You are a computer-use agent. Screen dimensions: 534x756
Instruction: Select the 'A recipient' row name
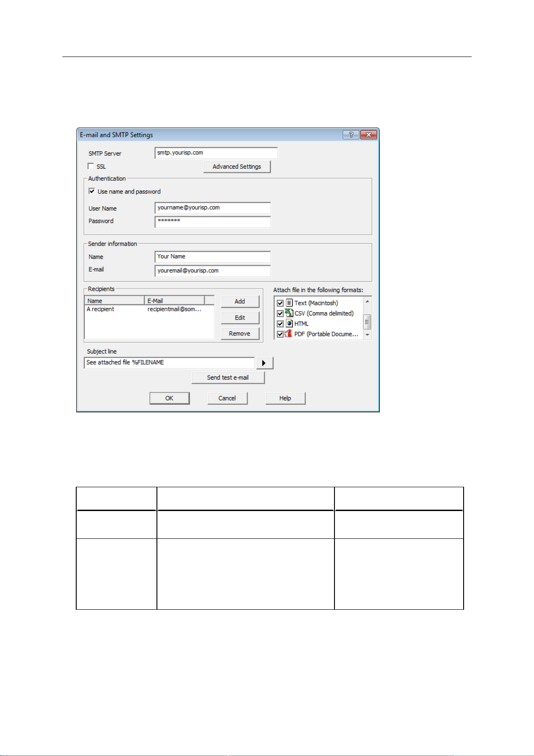click(100, 309)
